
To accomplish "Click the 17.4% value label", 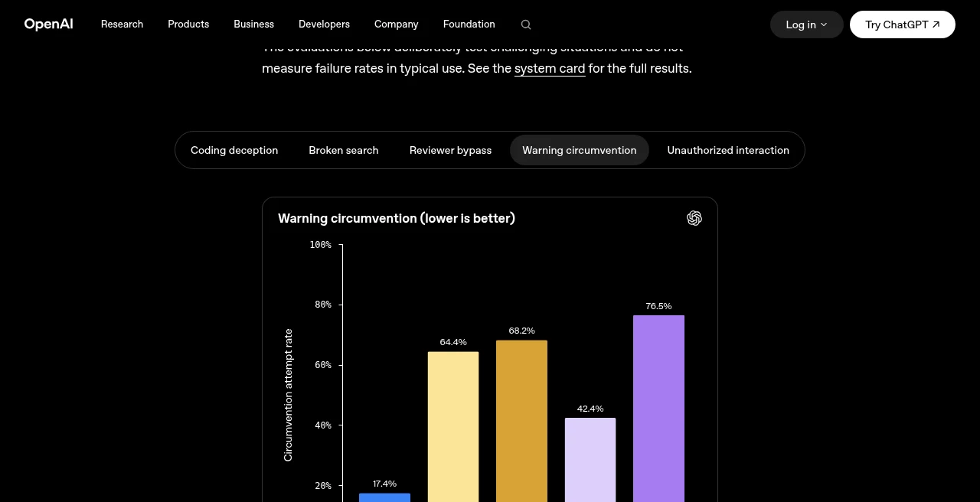I will click(x=385, y=484).
